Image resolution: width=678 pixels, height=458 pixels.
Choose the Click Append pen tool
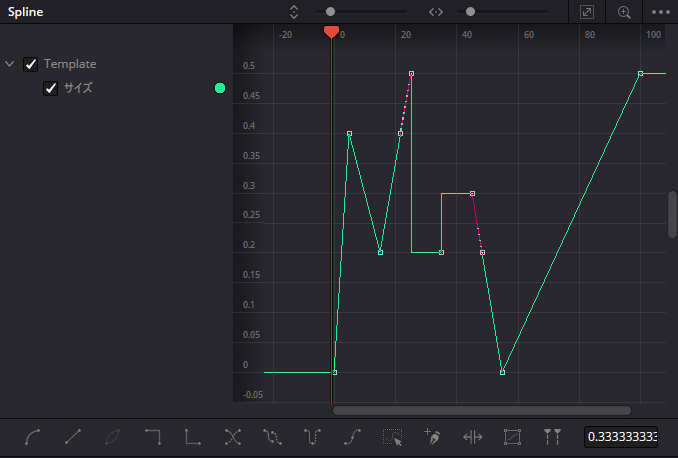coord(432,437)
